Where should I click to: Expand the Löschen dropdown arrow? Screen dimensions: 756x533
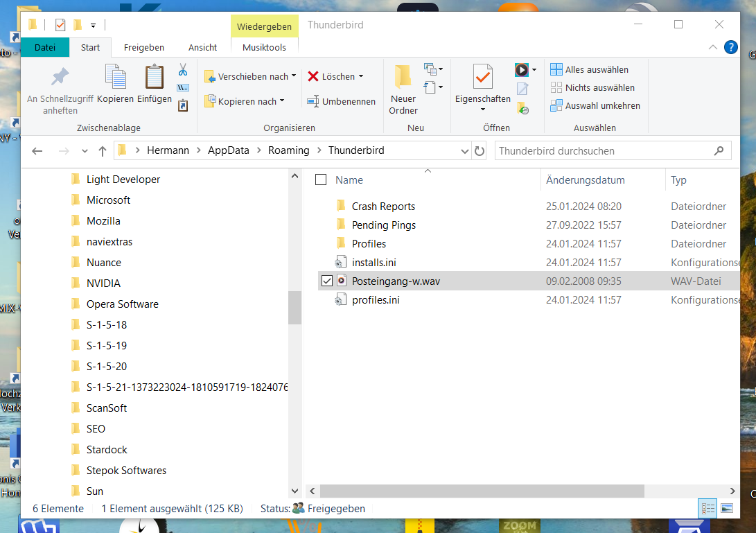click(x=361, y=76)
